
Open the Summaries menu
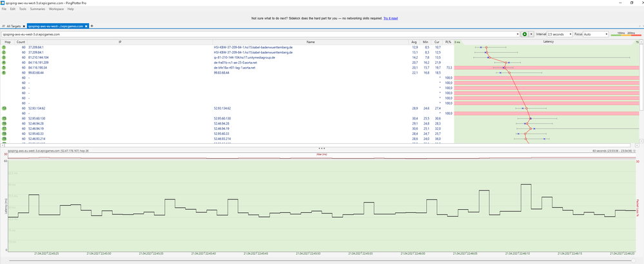pyautogui.click(x=37, y=8)
